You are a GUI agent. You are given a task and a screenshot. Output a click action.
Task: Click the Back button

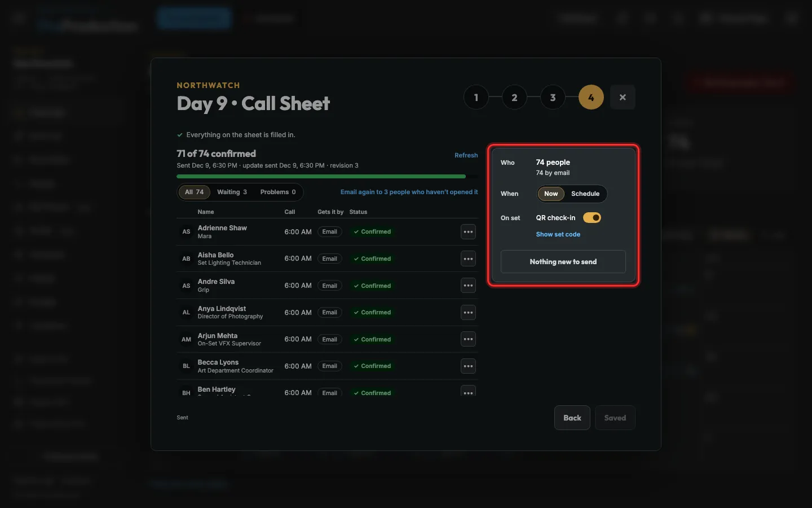pyautogui.click(x=572, y=418)
